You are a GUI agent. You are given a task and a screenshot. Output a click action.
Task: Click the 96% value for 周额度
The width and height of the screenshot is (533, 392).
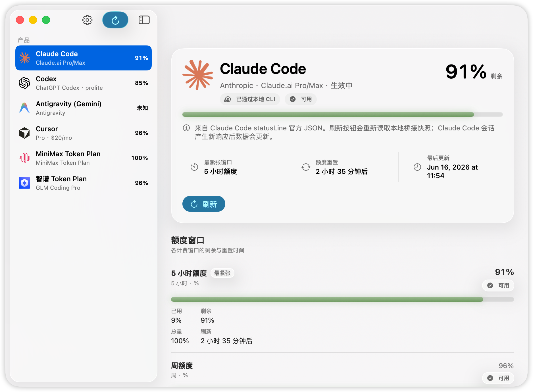point(506,366)
